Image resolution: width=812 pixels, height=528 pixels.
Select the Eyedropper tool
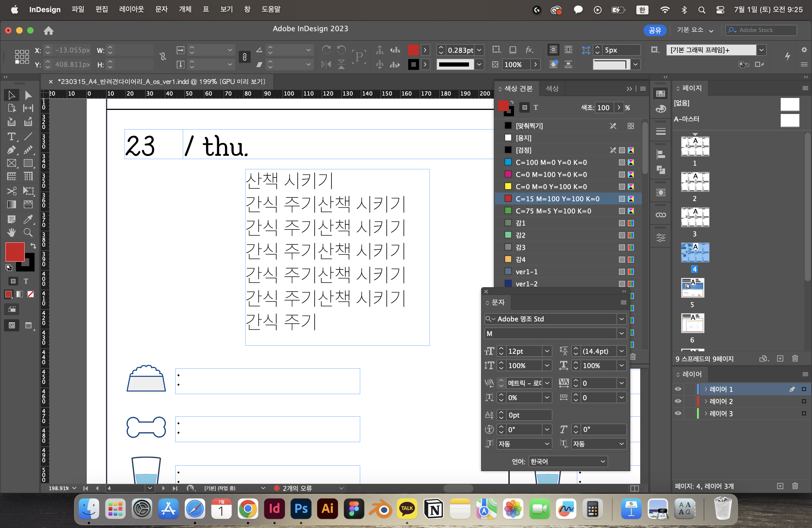(x=28, y=219)
